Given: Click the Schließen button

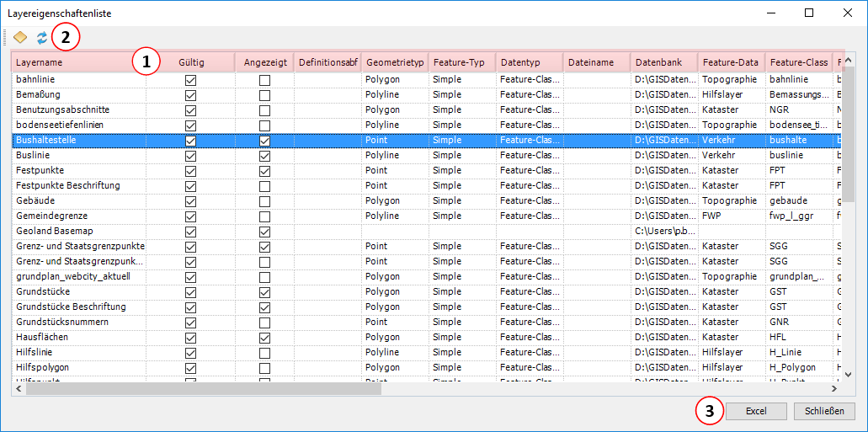Looking at the screenshot, I should tap(824, 411).
